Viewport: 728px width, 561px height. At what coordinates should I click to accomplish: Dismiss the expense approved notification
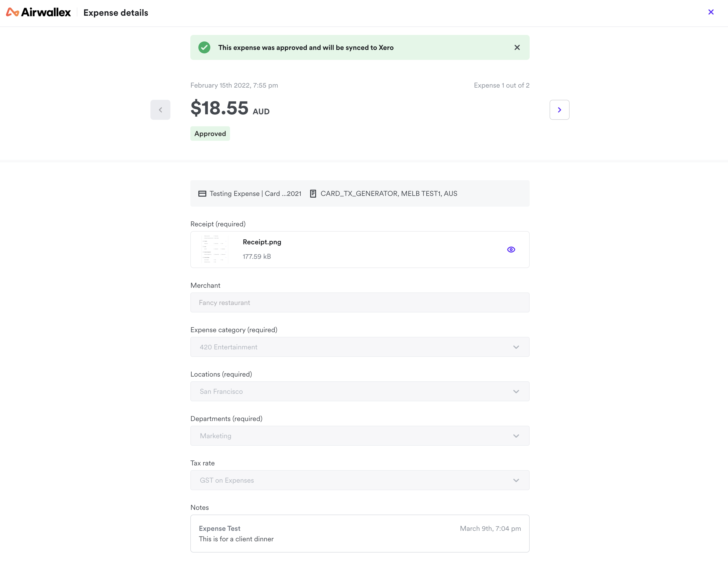click(517, 47)
